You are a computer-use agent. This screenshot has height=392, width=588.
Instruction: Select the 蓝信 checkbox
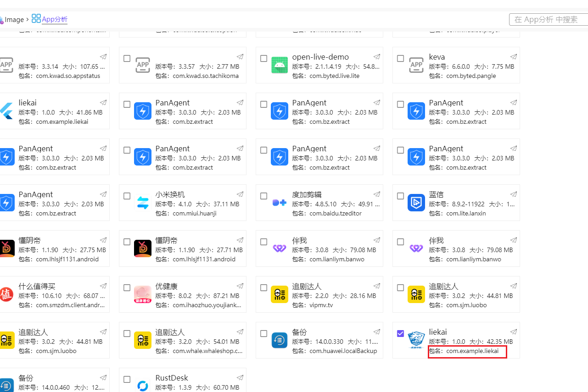[x=401, y=196]
